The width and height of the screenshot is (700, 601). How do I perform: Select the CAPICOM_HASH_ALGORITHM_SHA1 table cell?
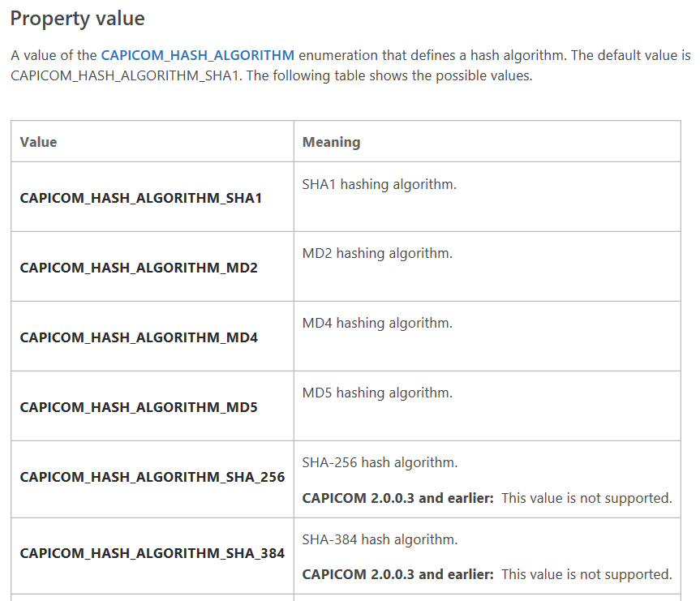(141, 197)
